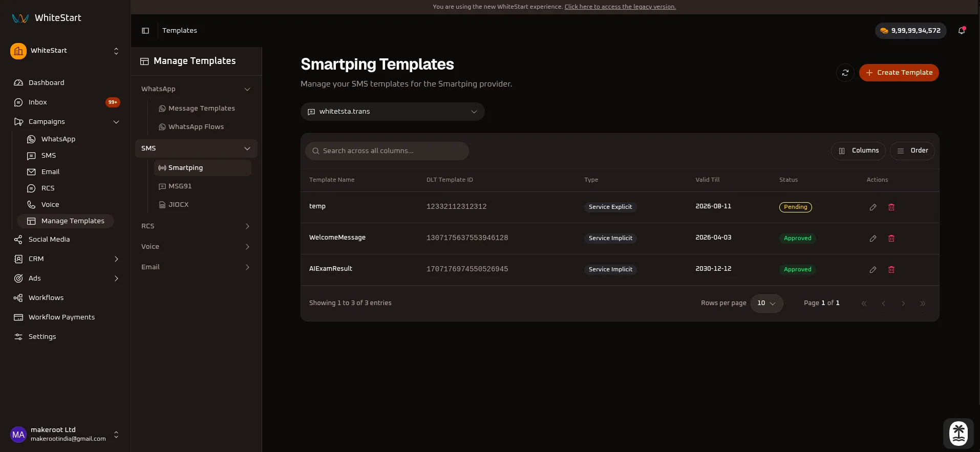Open the Dashboard page

(x=65, y=82)
